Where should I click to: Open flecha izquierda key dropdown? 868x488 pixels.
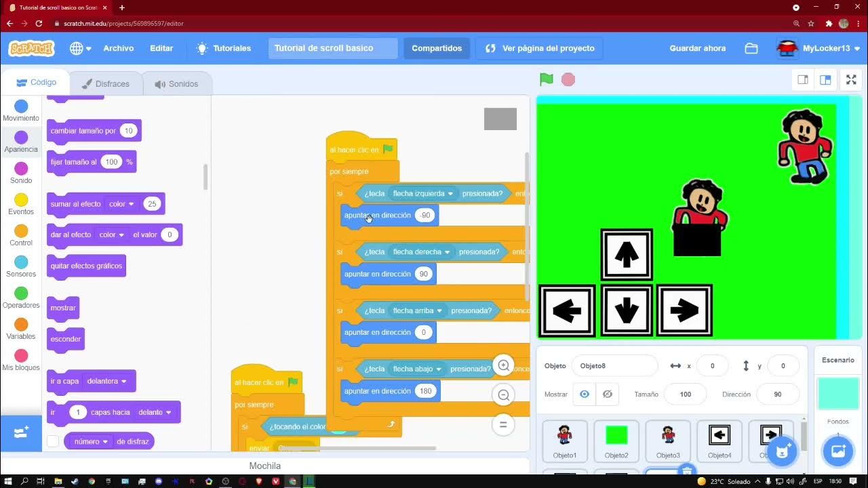423,193
